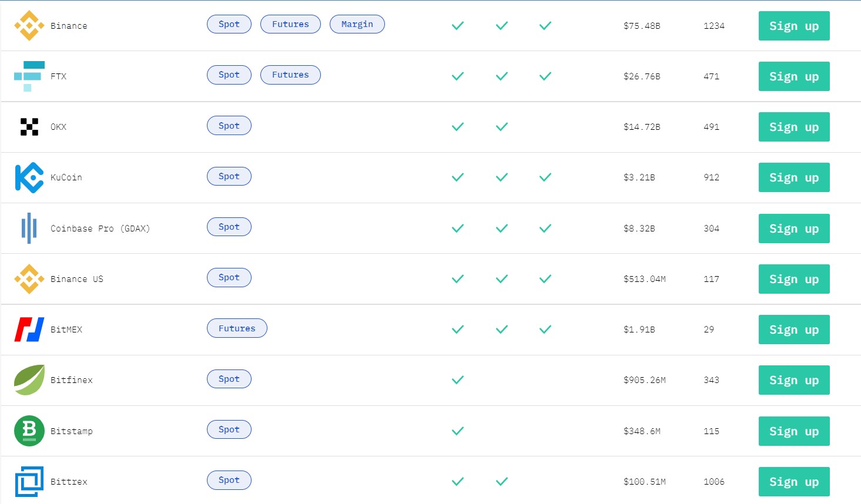The image size is (861, 504).
Task: Click the Binance US logo icon
Action: (x=29, y=279)
